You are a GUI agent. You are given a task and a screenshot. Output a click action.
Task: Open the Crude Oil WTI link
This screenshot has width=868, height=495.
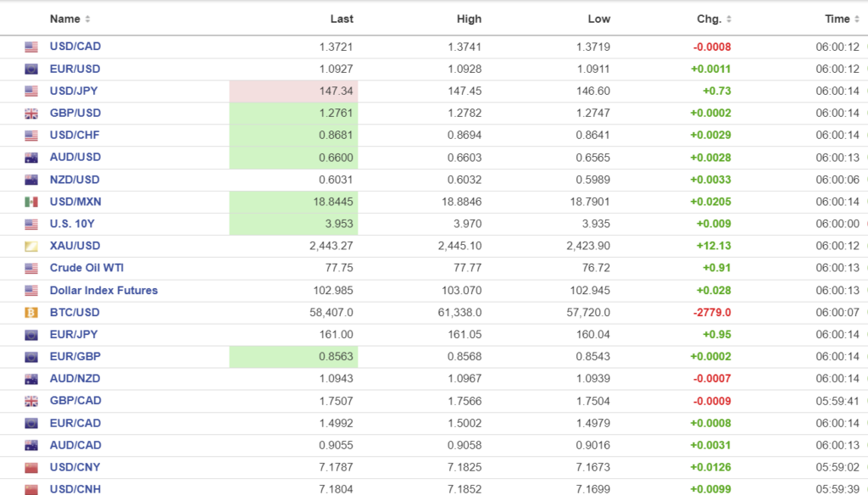click(x=86, y=268)
